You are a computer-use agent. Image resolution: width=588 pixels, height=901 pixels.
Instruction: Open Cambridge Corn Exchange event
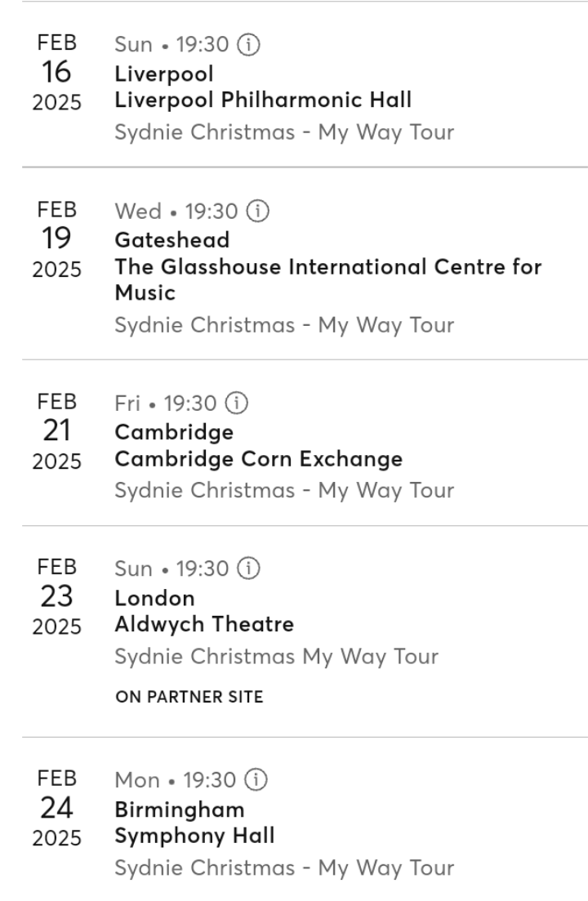click(x=259, y=459)
